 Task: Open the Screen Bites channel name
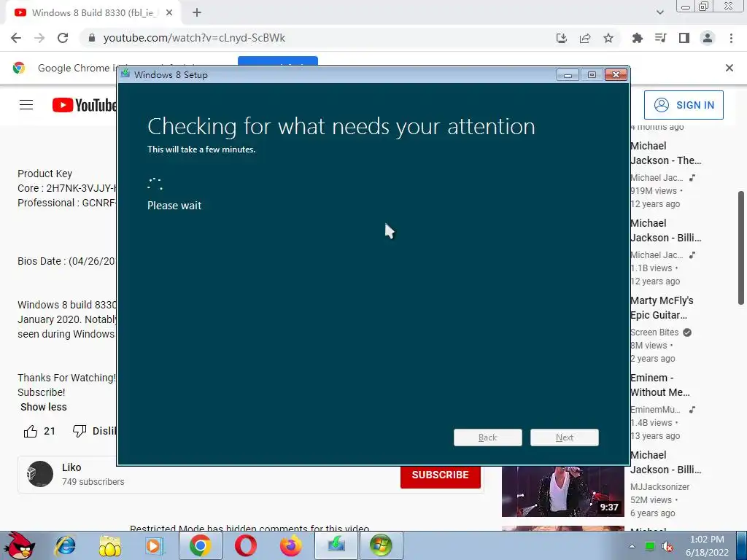(x=654, y=332)
